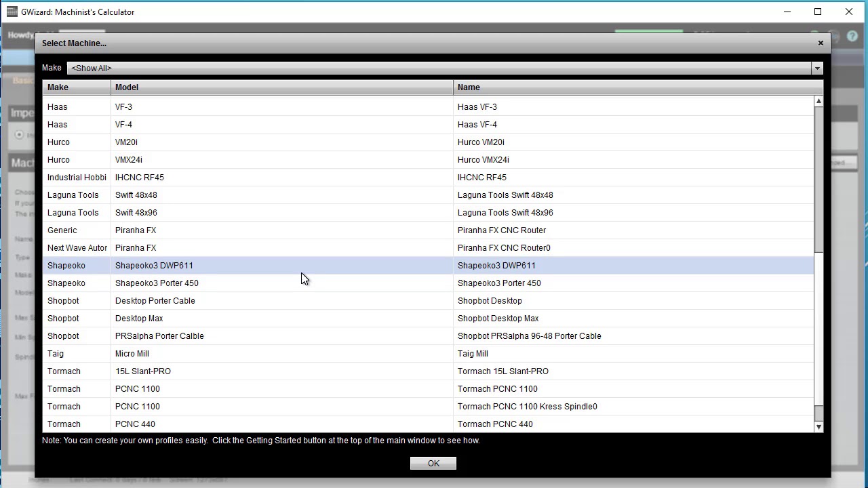
Task: Sort by the Name column header
Action: (x=637, y=87)
